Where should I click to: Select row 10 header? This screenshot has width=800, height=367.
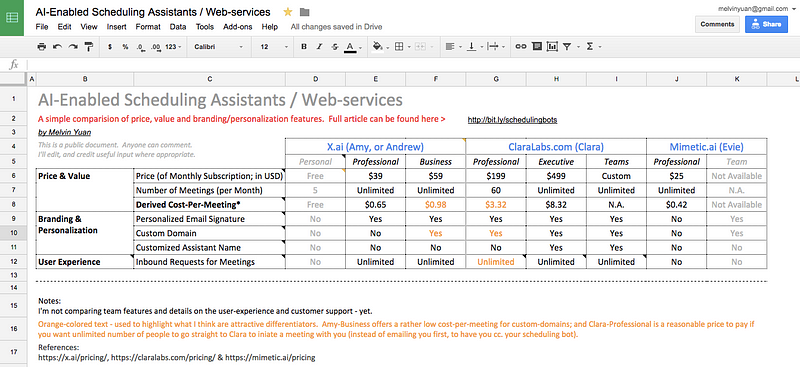tap(12, 233)
